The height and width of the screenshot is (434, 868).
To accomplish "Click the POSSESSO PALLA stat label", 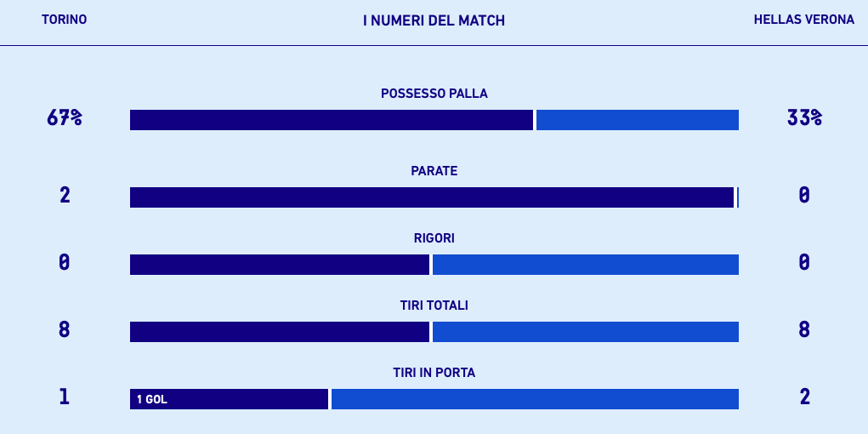I will (434, 94).
